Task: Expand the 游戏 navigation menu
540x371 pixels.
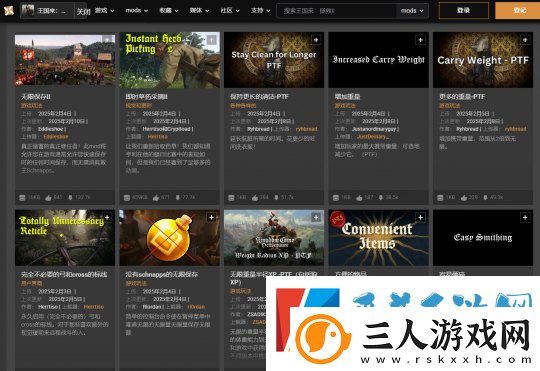Action: click(x=104, y=11)
